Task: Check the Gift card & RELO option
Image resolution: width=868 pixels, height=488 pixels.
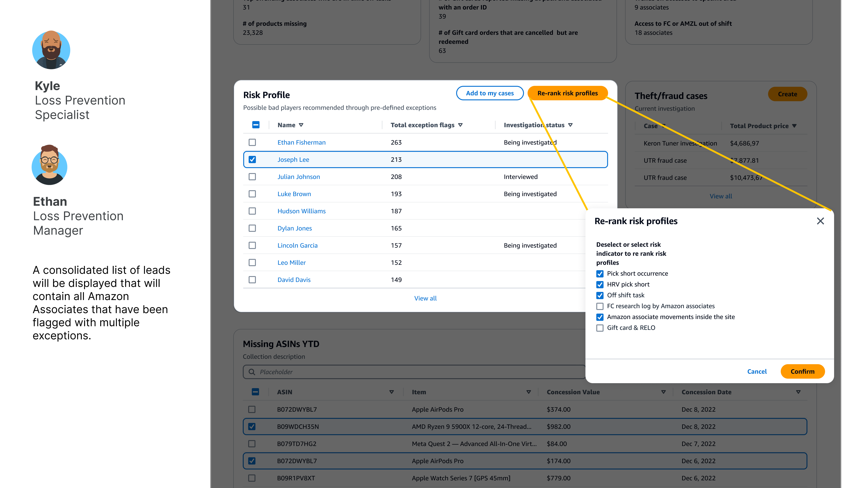Action: click(600, 328)
